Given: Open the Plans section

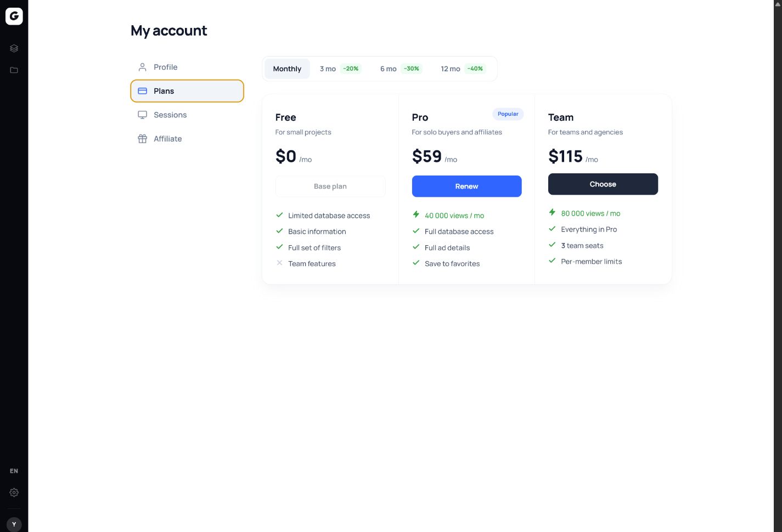Looking at the screenshot, I should [x=187, y=91].
